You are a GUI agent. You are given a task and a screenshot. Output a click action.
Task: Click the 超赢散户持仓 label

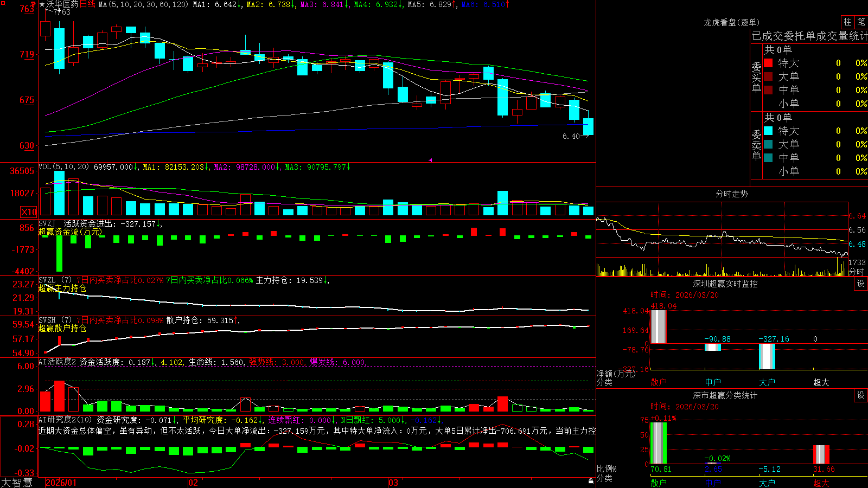[x=62, y=328]
